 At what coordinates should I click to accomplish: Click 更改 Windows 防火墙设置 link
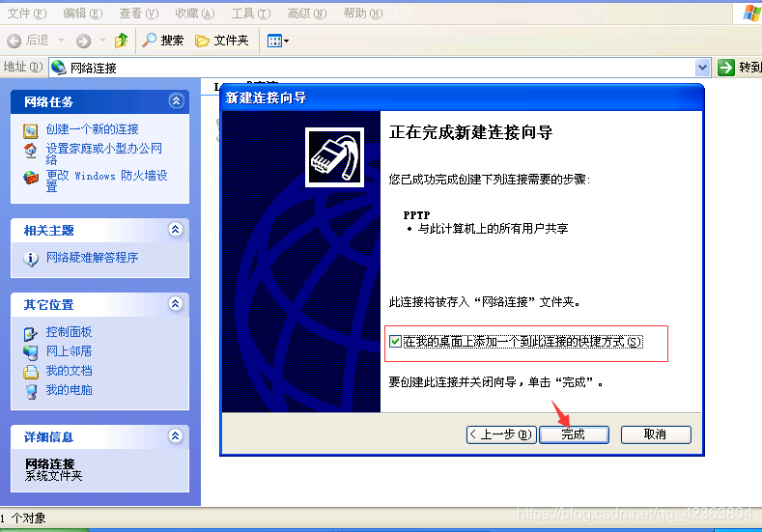click(106, 181)
